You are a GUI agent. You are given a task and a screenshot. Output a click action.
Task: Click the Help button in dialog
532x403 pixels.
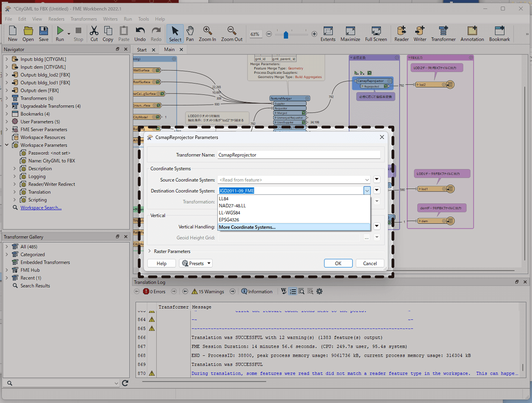point(161,263)
